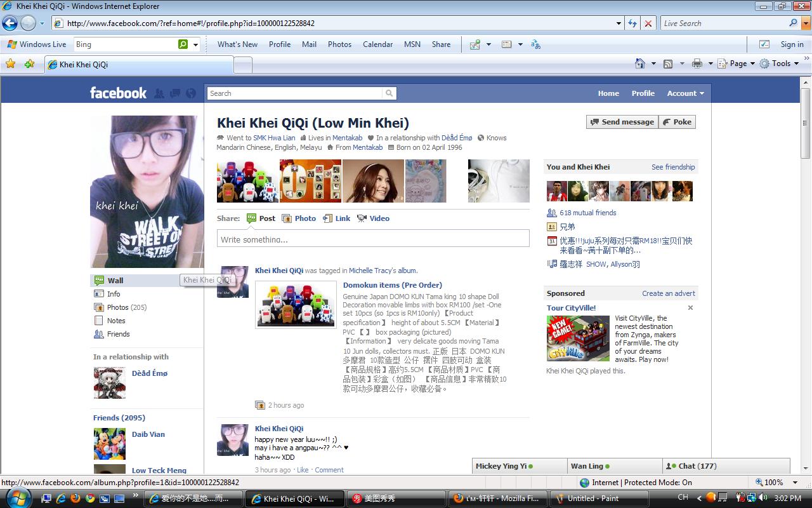The width and height of the screenshot is (812, 508).
Task: Click Profile in Facebook header
Action: (x=643, y=93)
